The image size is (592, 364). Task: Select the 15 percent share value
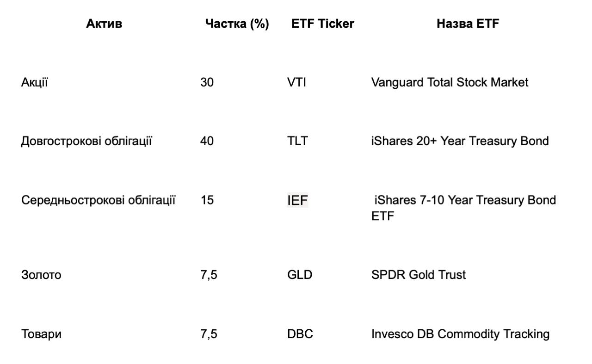pyautogui.click(x=207, y=200)
